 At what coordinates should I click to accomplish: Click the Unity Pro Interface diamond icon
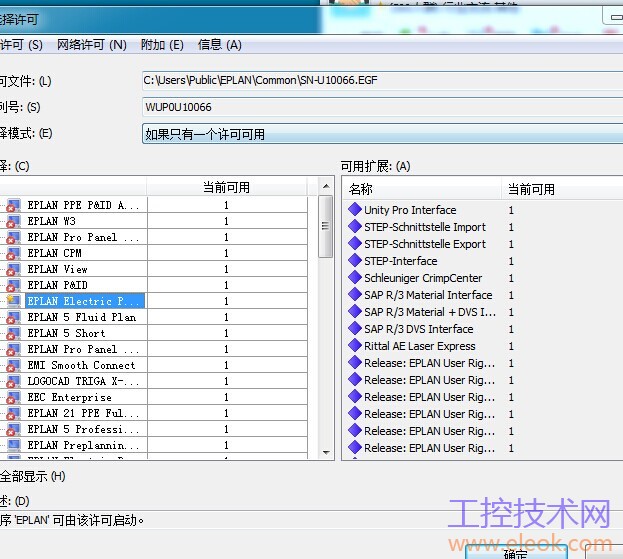(354, 209)
